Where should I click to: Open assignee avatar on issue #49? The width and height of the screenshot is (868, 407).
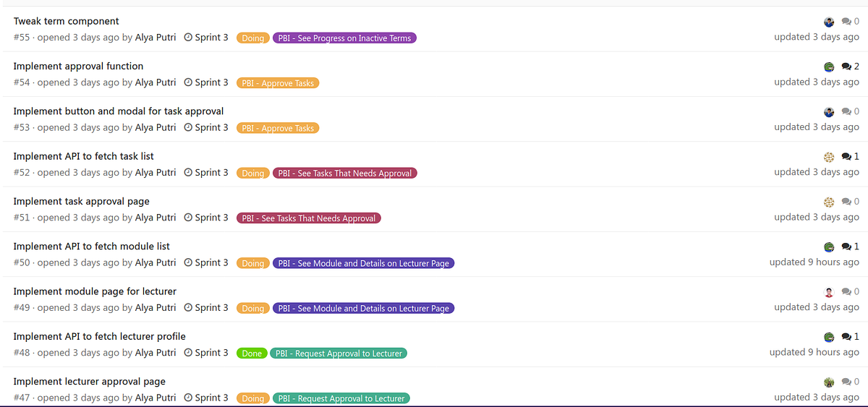click(x=829, y=292)
